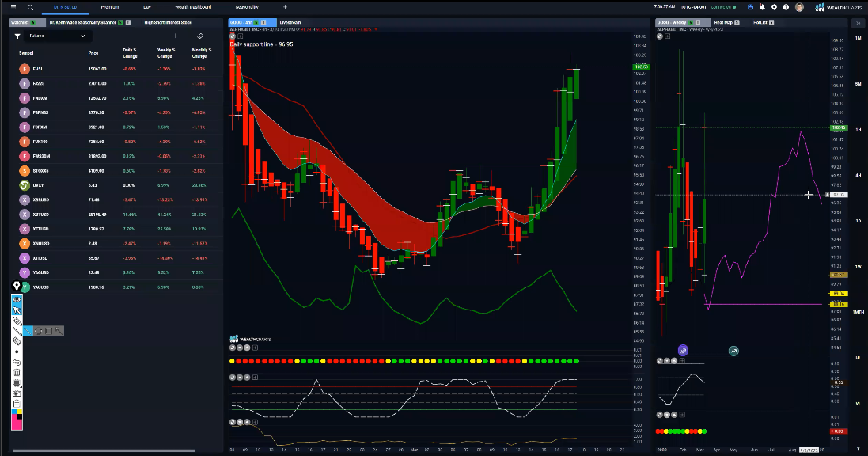The height and width of the screenshot is (456, 868).
Task: Toggle green S on GOOG Weekly tab
Action: [x=690, y=23]
